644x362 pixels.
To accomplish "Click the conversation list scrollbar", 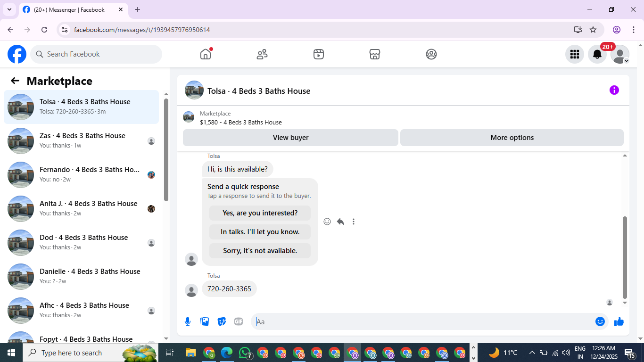I will tap(166, 150).
